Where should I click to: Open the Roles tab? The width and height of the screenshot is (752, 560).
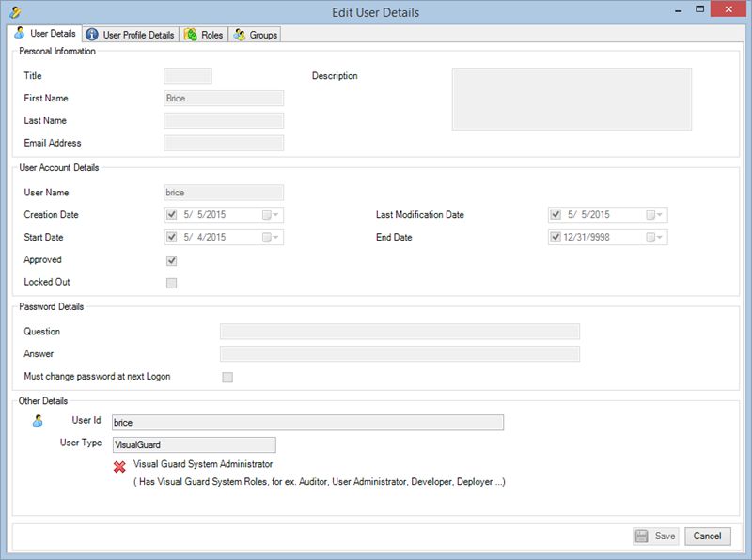[204, 35]
